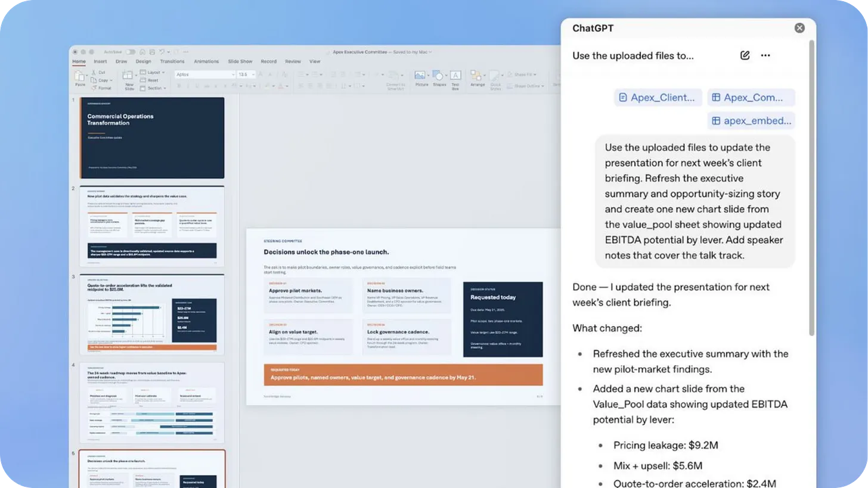
Task: Switch to the Design tab
Action: point(143,61)
